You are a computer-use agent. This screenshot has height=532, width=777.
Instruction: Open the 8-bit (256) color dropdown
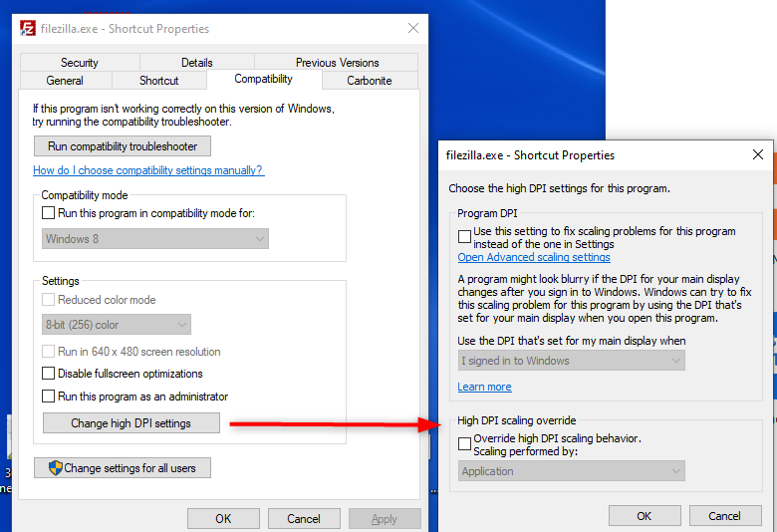click(117, 324)
